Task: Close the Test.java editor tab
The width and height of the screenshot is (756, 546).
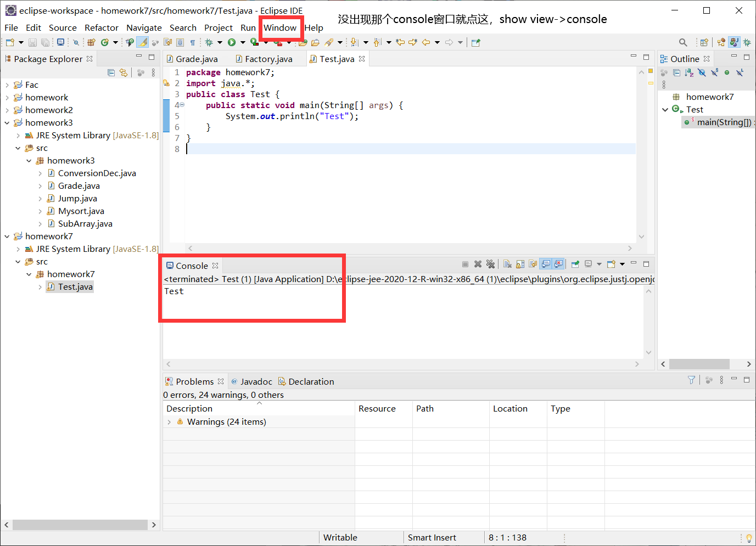Action: coord(362,59)
